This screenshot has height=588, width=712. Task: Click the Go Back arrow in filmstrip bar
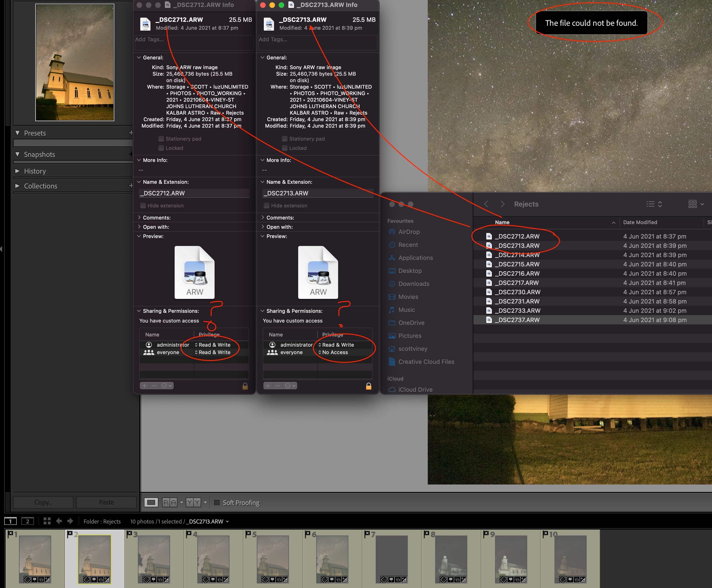59,521
